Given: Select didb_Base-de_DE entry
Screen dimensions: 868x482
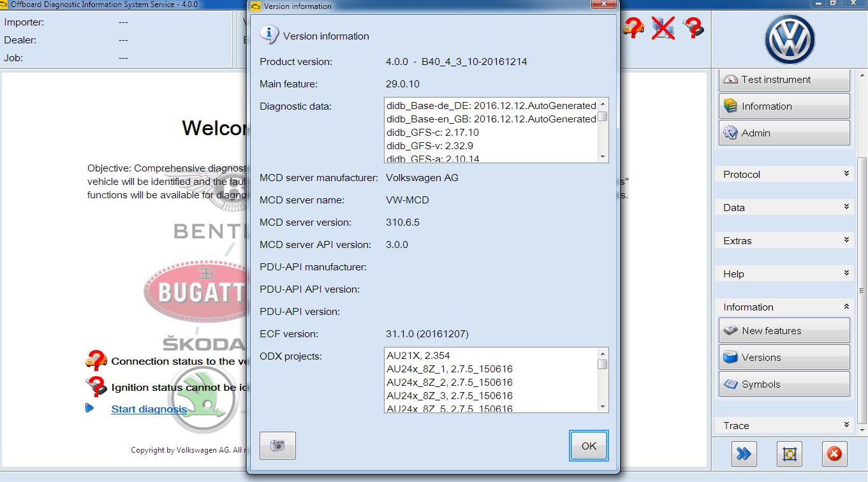Looking at the screenshot, I should click(x=491, y=106).
